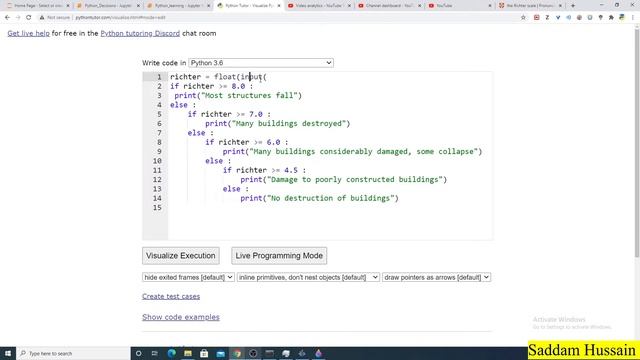Open Task View from the taskbar

(155, 353)
